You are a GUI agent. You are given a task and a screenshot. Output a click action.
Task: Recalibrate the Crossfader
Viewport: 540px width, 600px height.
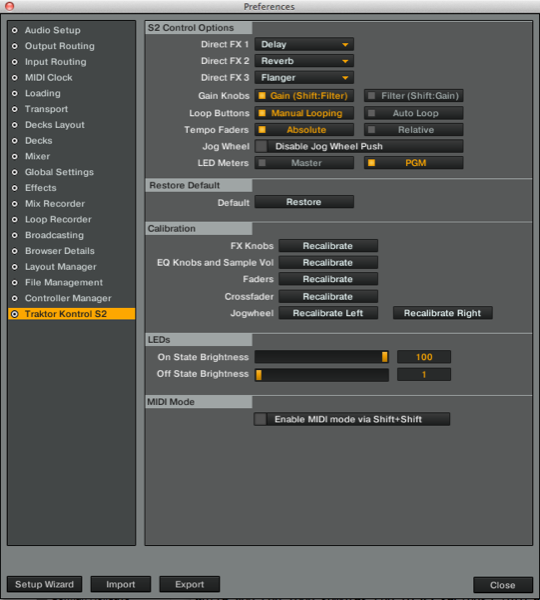[328, 297]
